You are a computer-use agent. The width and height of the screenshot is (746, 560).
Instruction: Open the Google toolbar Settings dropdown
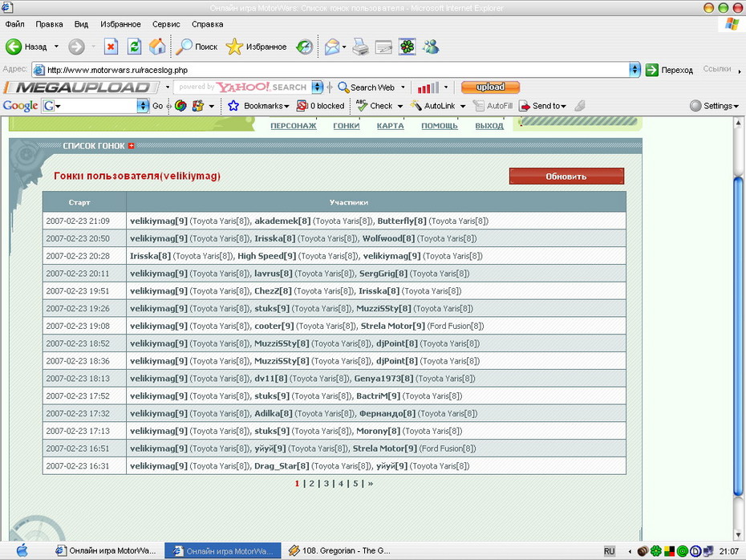pos(736,106)
